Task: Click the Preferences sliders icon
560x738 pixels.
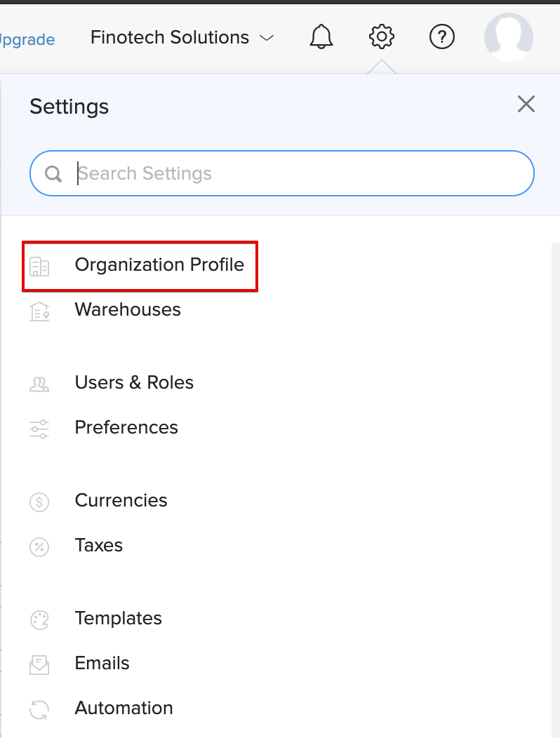Action: tap(40, 429)
